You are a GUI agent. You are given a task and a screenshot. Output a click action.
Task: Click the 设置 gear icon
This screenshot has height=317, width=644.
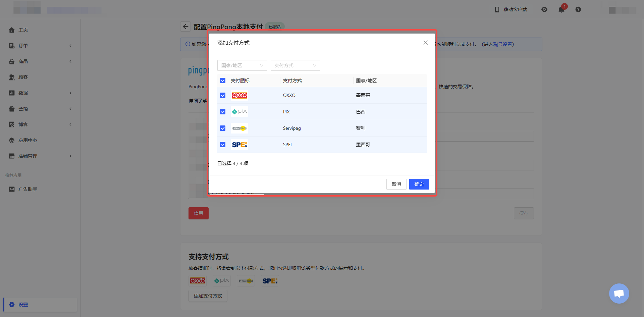click(x=12, y=305)
